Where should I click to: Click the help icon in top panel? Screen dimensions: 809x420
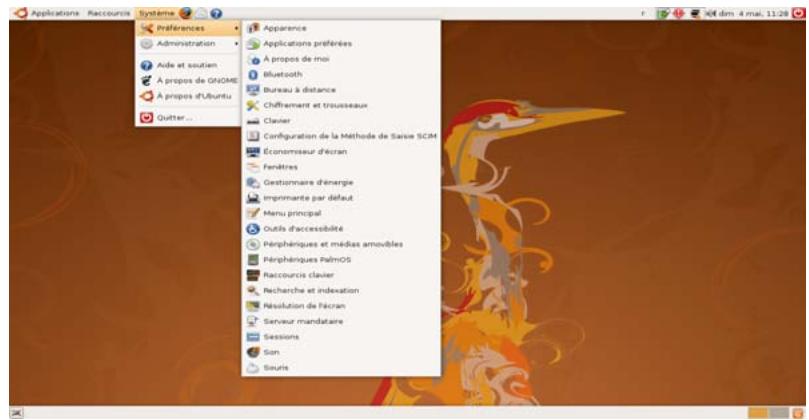click(216, 13)
